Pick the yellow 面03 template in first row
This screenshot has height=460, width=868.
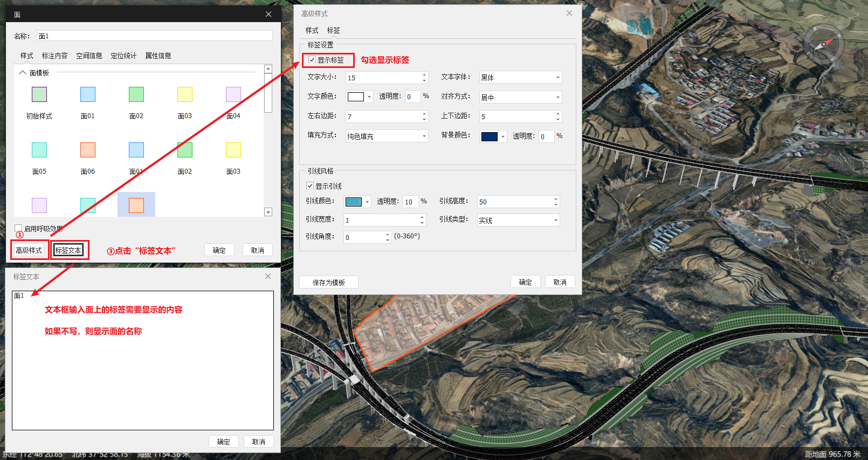point(185,94)
